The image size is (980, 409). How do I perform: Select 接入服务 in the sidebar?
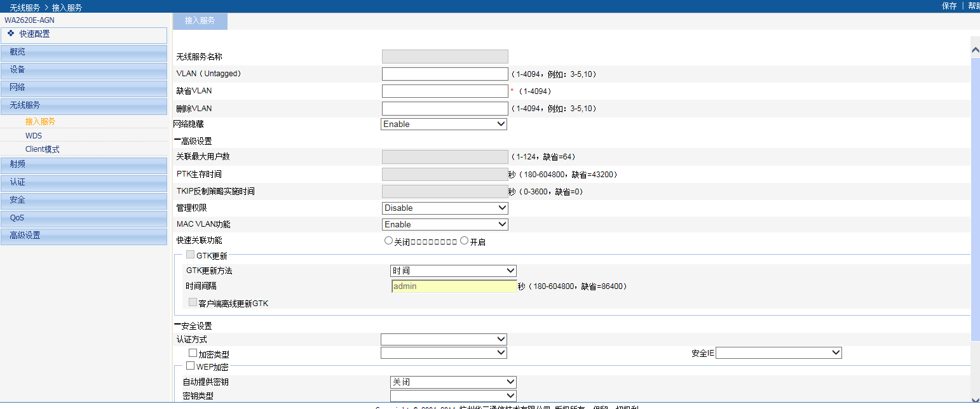click(40, 121)
